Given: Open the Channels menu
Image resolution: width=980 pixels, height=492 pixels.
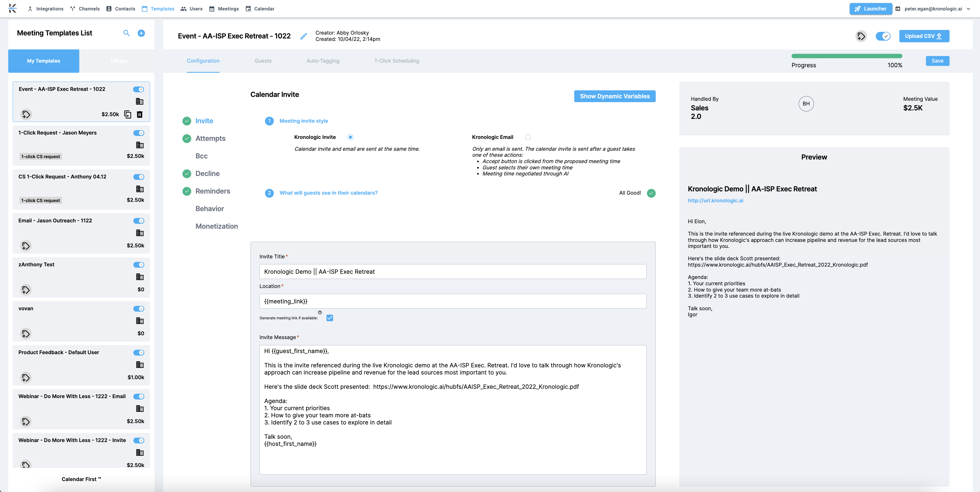Looking at the screenshot, I should [85, 9].
